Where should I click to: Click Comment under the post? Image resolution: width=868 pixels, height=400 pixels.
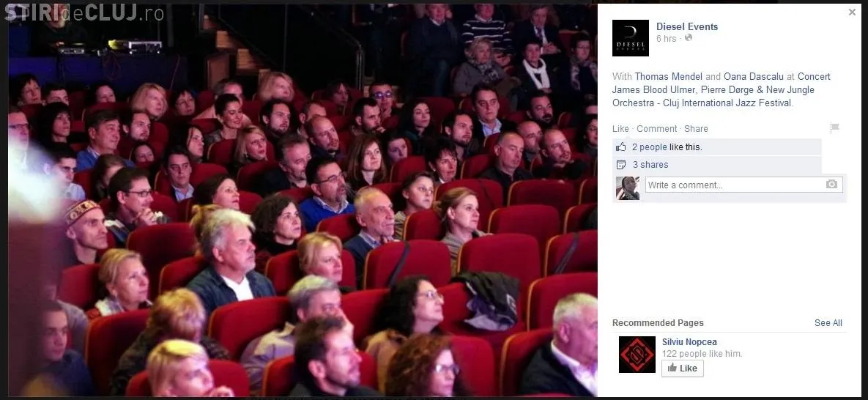coord(656,128)
